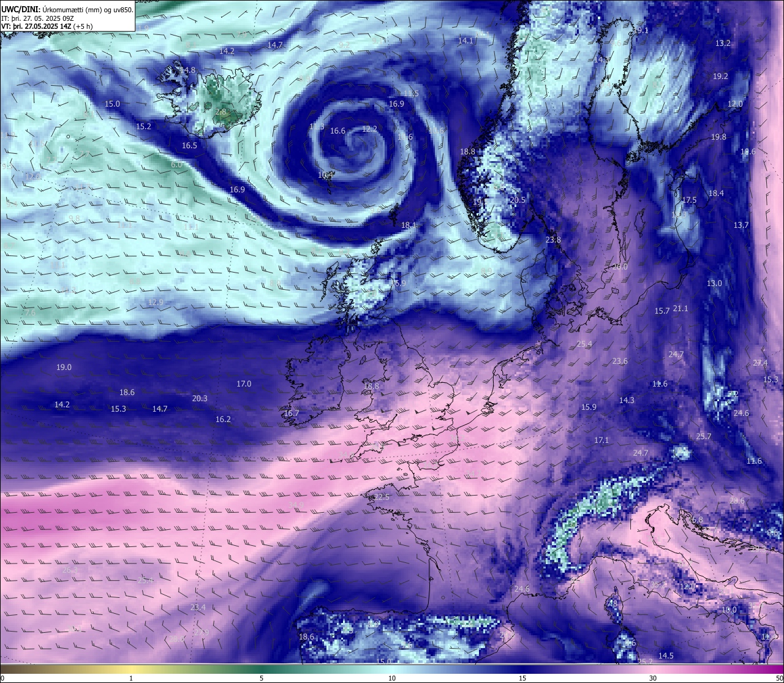Image resolution: width=784 pixels, height=683 pixels.
Task: Click the 25.7 value on the map
Action: (x=704, y=437)
